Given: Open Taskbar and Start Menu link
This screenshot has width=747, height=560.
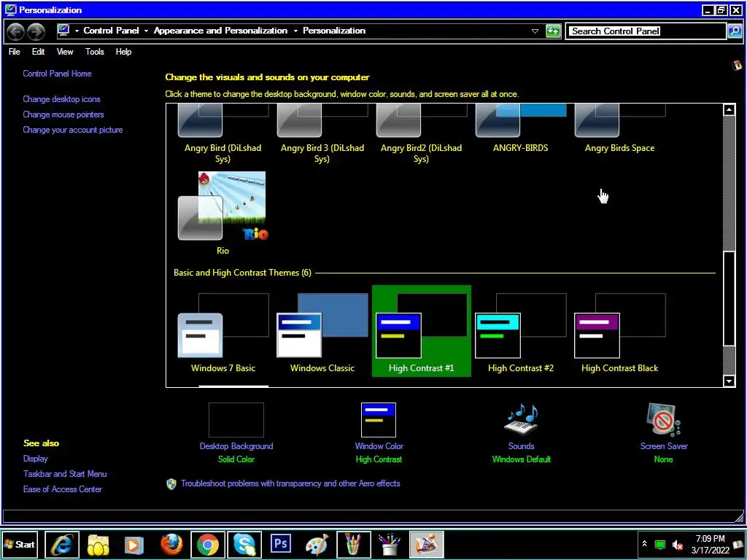Looking at the screenshot, I should click(65, 474).
